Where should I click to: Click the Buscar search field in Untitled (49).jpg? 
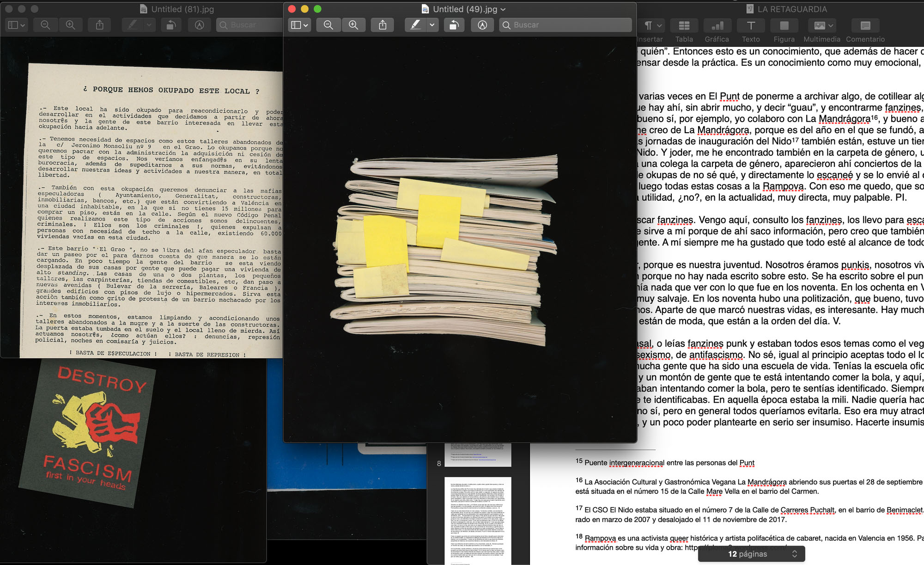566,25
